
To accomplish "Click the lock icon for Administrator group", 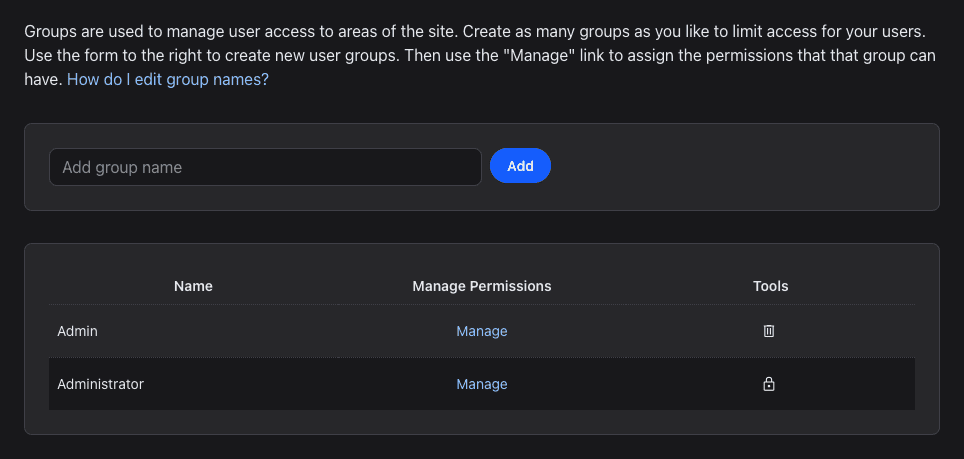I will pos(768,384).
